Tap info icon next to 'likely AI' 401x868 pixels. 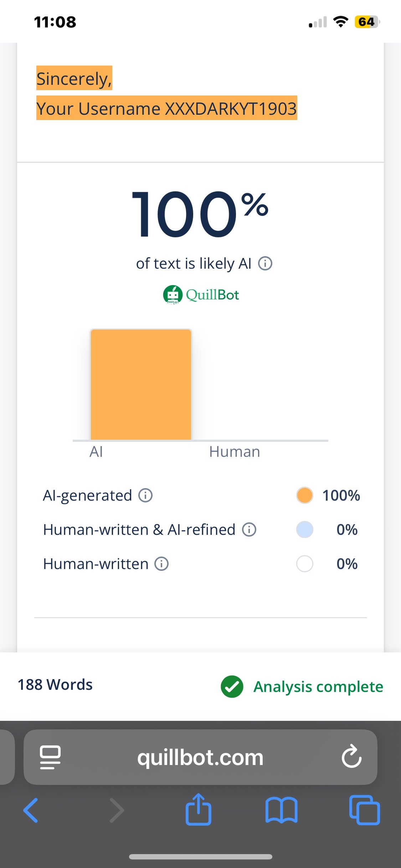265,264
